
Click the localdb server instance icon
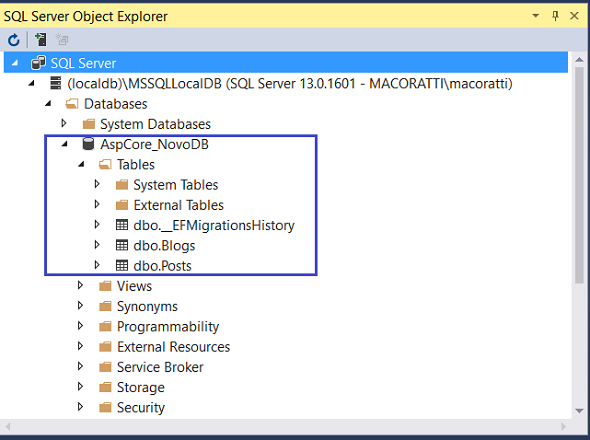(x=56, y=83)
